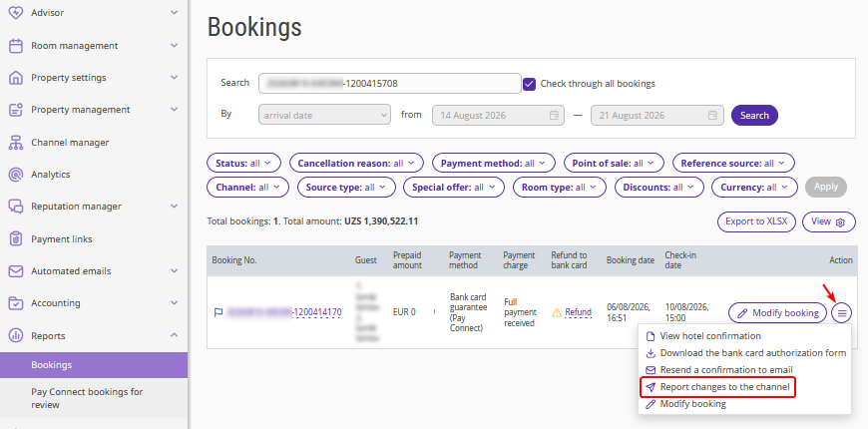Screen dimensions: 868x429
Task: Click the Check-in date column header
Action: point(680,260)
